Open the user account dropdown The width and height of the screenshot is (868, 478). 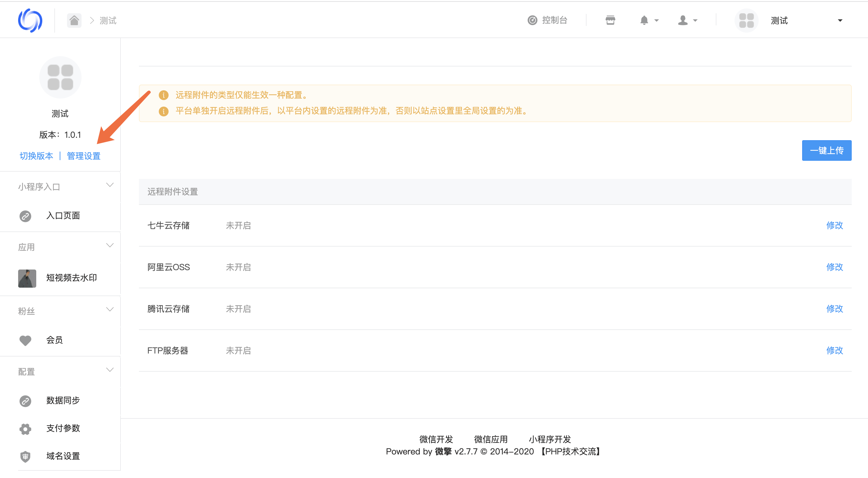click(x=687, y=20)
